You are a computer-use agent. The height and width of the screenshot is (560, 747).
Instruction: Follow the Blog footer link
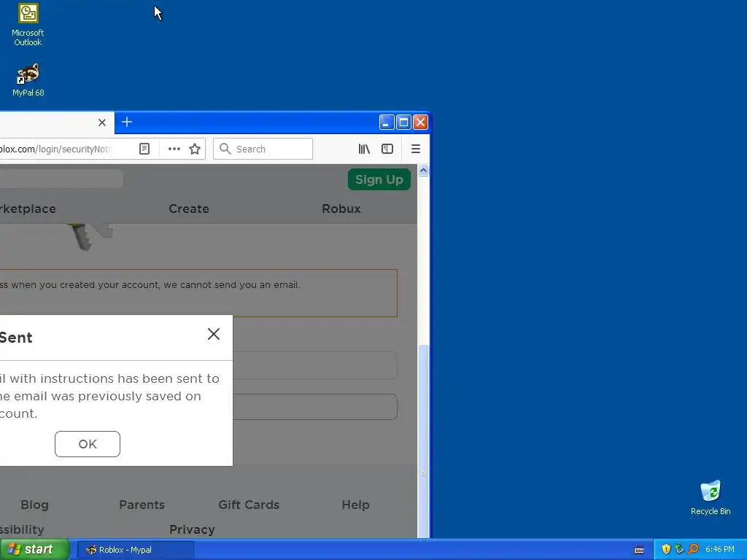point(35,505)
